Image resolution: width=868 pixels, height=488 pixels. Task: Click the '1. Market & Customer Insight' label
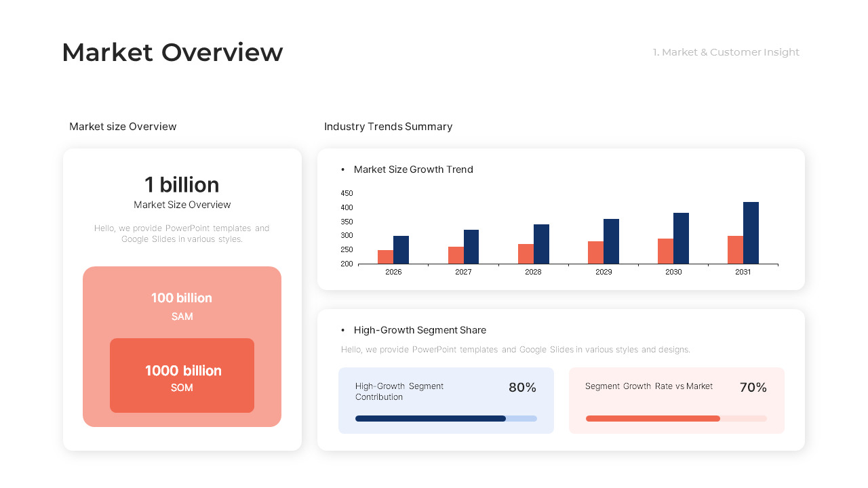click(x=726, y=52)
